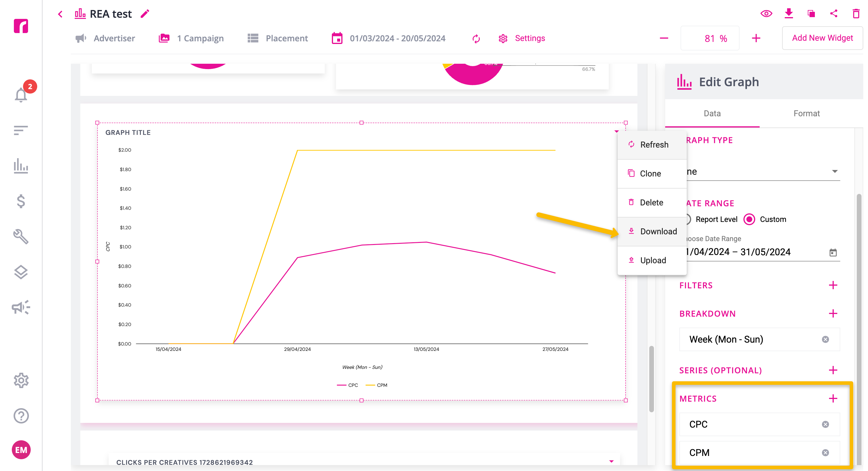Viewport: 868px width, 471px height.
Task: Open the Advertiser filter
Action: (x=105, y=38)
